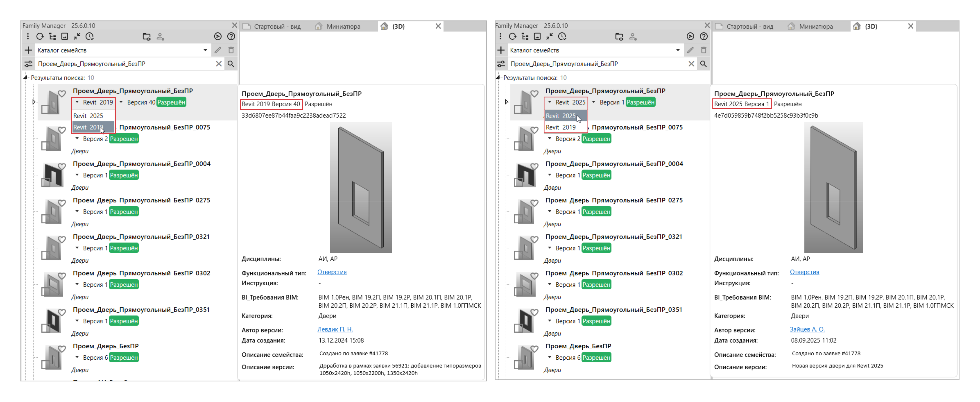Run the magnifier search in right panel

[703, 64]
